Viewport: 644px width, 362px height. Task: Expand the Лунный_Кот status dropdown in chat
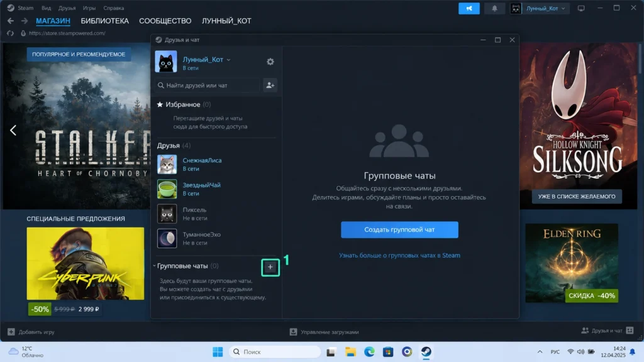[x=228, y=60]
